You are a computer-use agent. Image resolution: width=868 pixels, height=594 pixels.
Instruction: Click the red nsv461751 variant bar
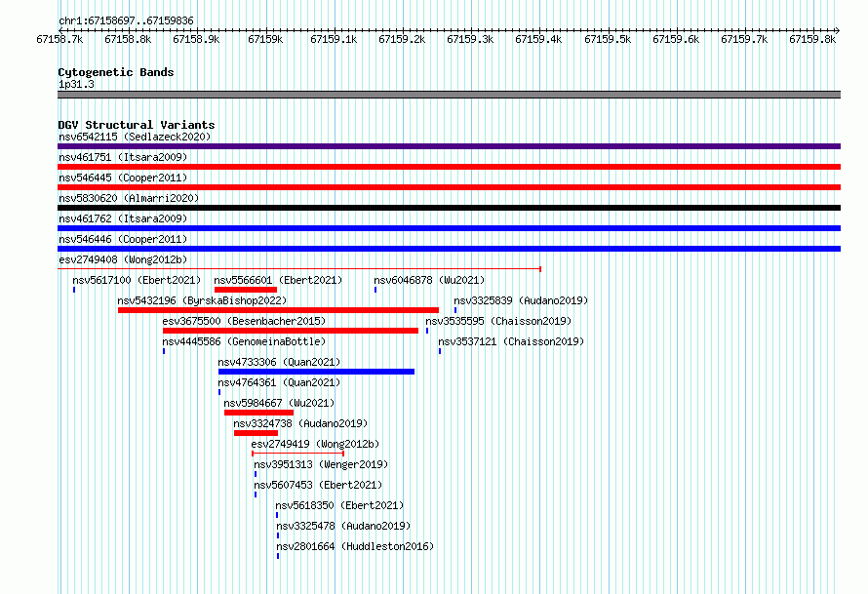coord(449,167)
